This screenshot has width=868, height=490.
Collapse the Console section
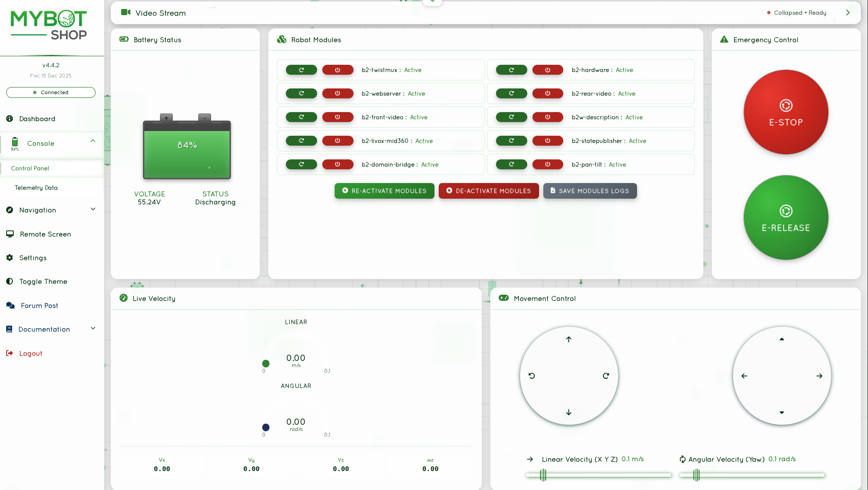point(93,140)
